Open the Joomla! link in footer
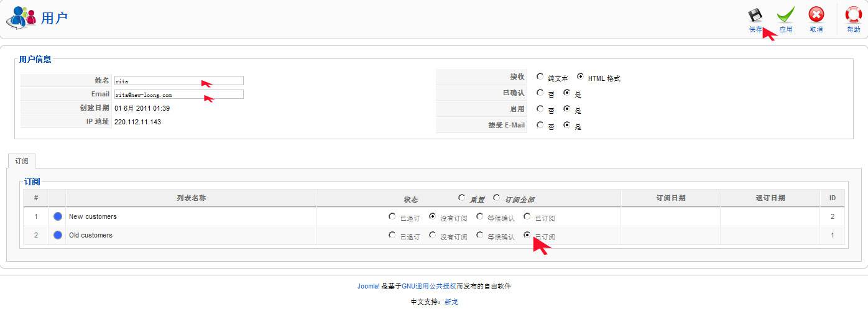868x309 pixels. (x=368, y=287)
